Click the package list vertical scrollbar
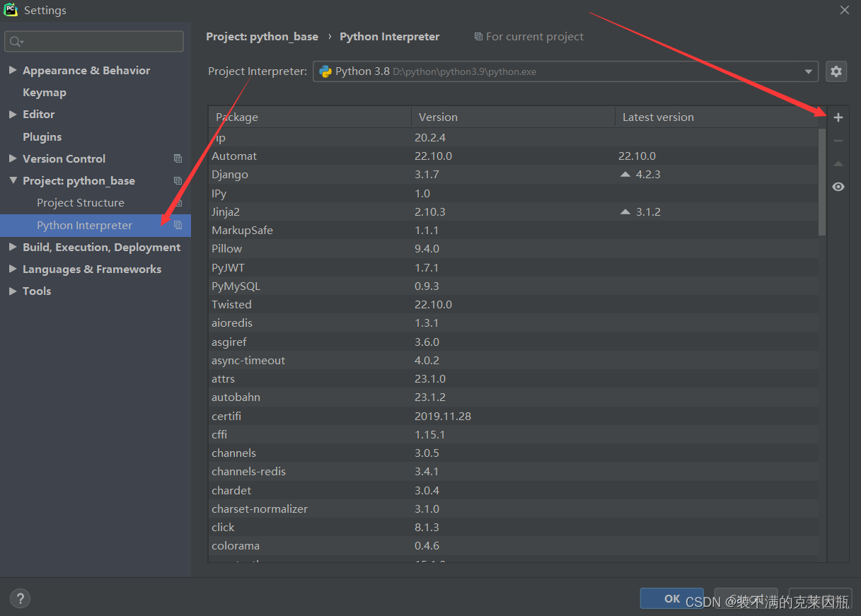 point(822,182)
